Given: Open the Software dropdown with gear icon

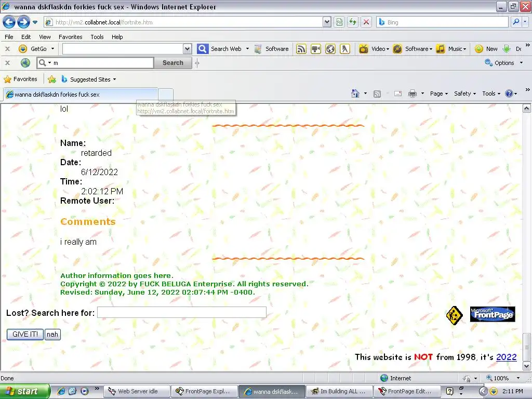Looking at the screenshot, I should click(413, 49).
